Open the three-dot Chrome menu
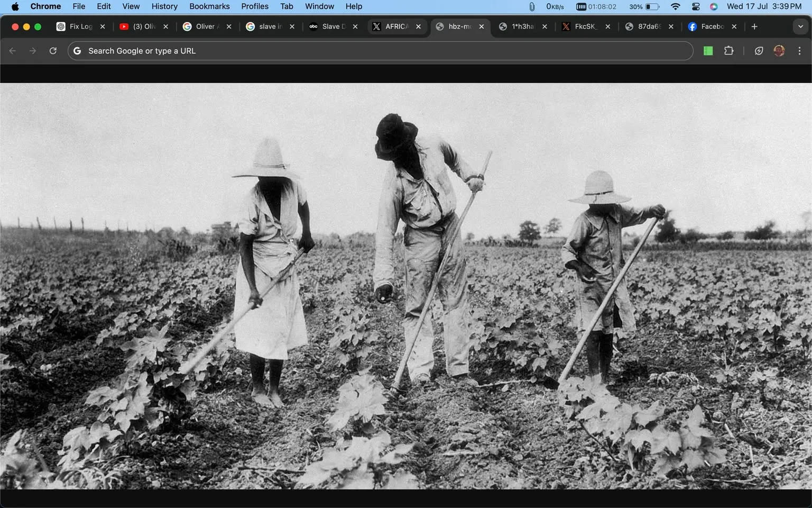 (x=800, y=50)
